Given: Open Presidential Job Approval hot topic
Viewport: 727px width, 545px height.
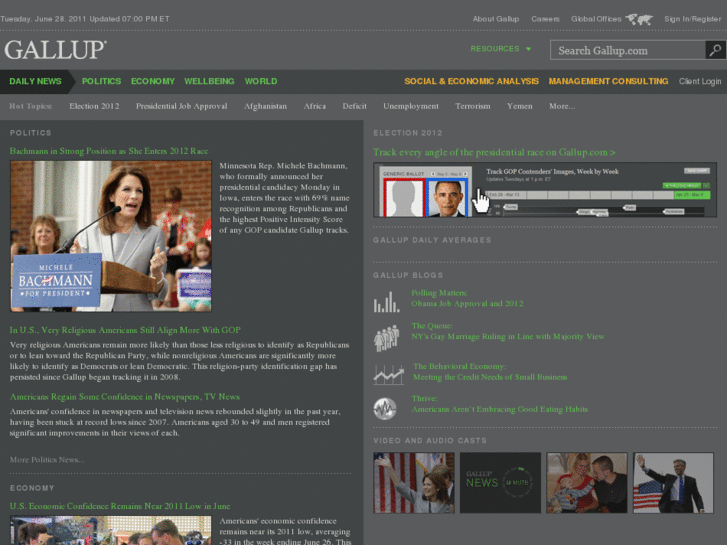Looking at the screenshot, I should click(x=182, y=106).
